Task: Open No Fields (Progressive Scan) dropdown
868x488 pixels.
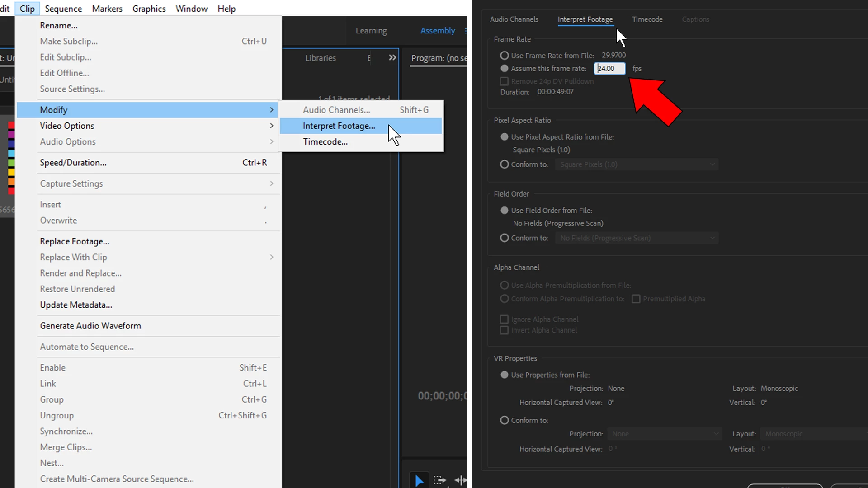Action: (x=637, y=238)
